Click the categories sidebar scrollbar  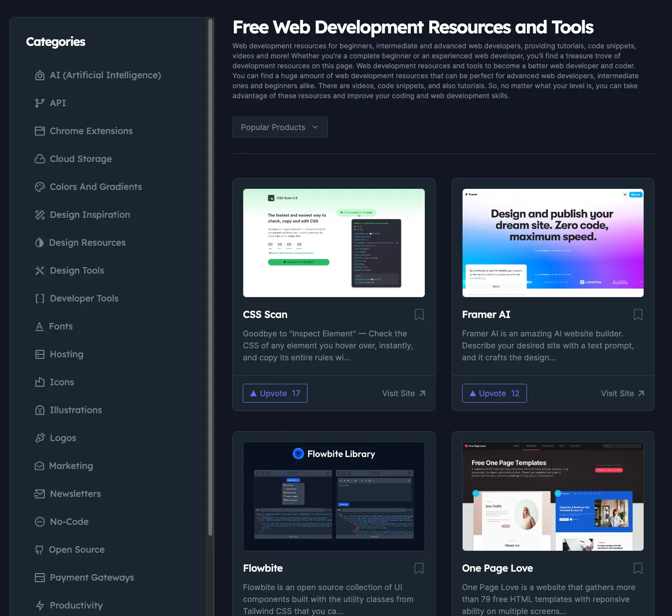click(x=210, y=277)
